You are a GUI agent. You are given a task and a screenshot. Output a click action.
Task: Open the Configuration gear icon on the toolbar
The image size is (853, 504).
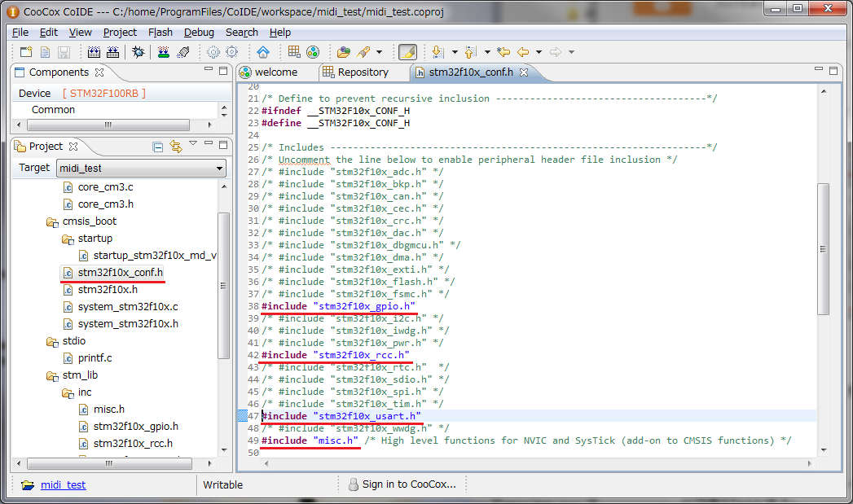click(212, 51)
